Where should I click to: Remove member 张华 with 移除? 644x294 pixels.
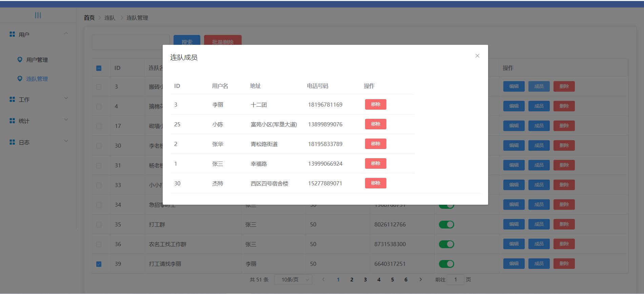click(376, 144)
